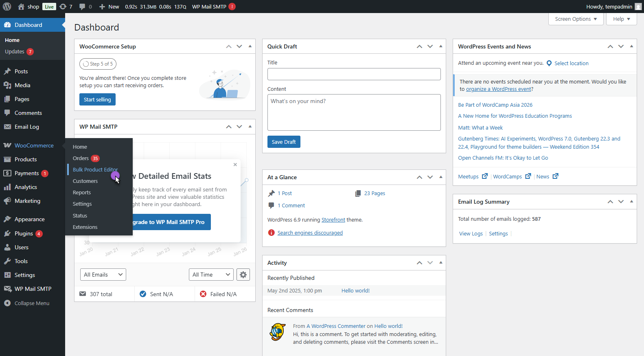Click the Plugins sidebar icon

tap(7, 233)
